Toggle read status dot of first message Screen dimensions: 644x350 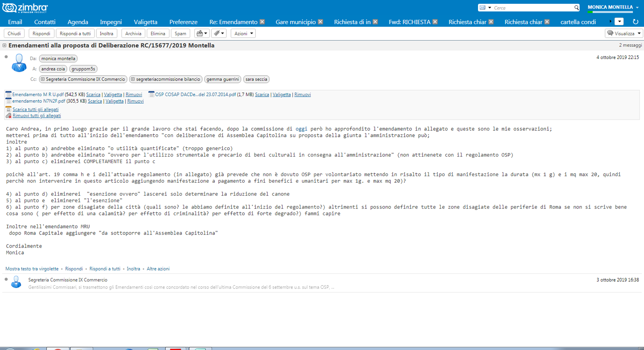tap(6, 57)
